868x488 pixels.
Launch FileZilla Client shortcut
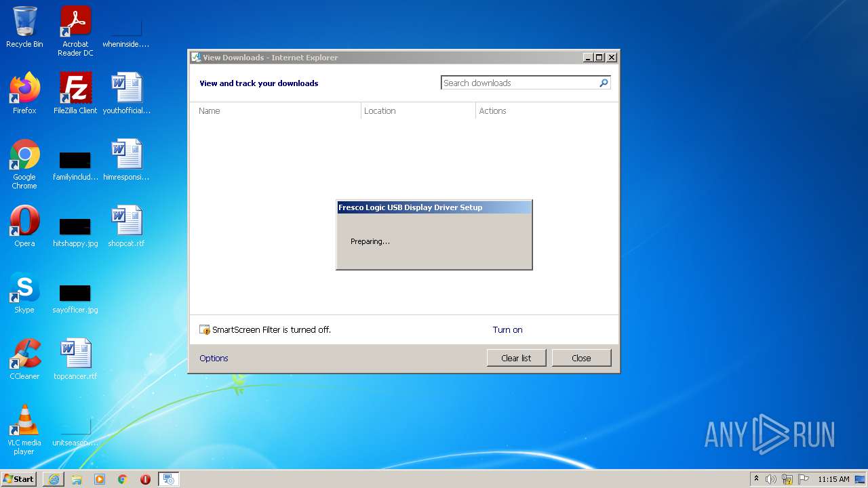click(x=75, y=94)
